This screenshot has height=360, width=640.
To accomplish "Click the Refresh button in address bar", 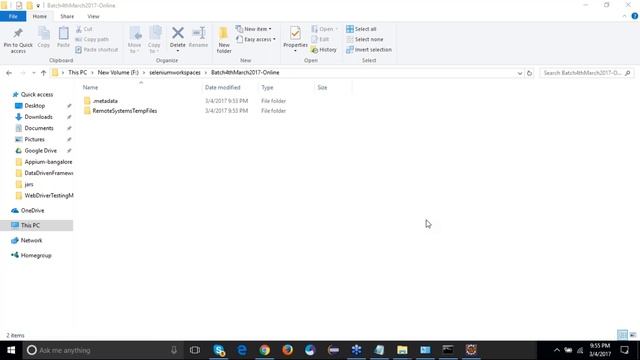I will [529, 73].
